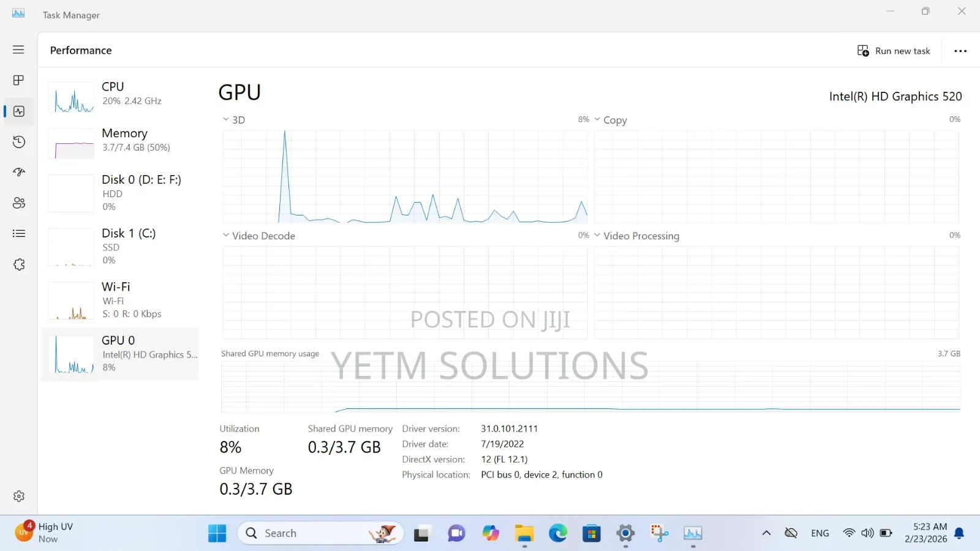
Task: Launch Microsoft Edge from the taskbar
Action: 558,533
